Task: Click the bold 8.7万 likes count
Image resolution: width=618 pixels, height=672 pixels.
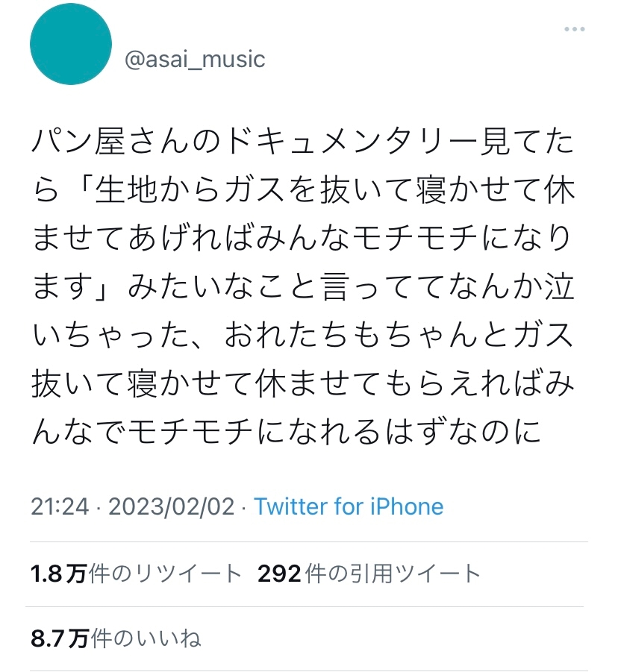Action: [58, 638]
